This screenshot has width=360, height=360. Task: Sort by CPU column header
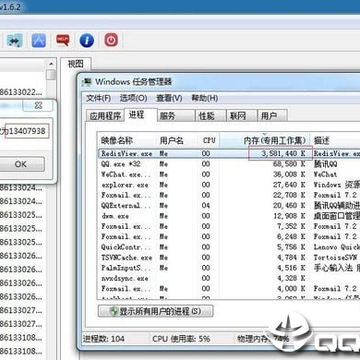click(209, 140)
